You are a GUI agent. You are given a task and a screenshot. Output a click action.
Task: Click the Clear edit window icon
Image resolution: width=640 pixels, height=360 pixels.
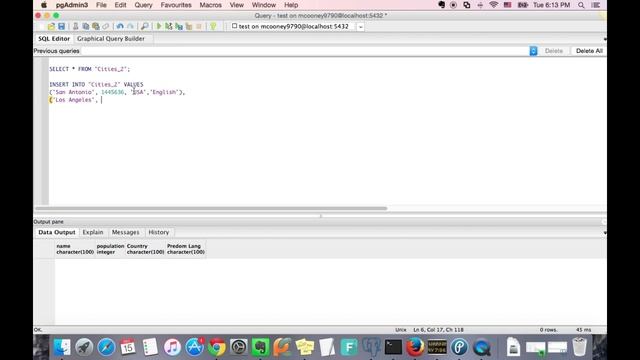click(x=106, y=27)
